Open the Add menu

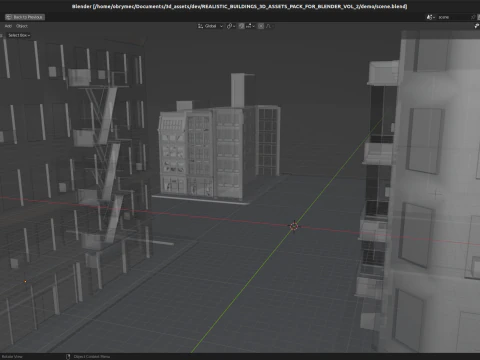8,26
